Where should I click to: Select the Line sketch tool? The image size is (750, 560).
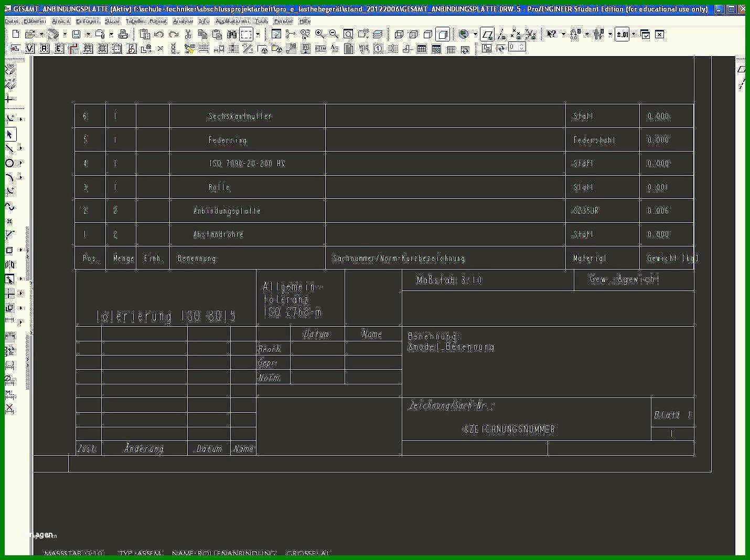click(9, 148)
